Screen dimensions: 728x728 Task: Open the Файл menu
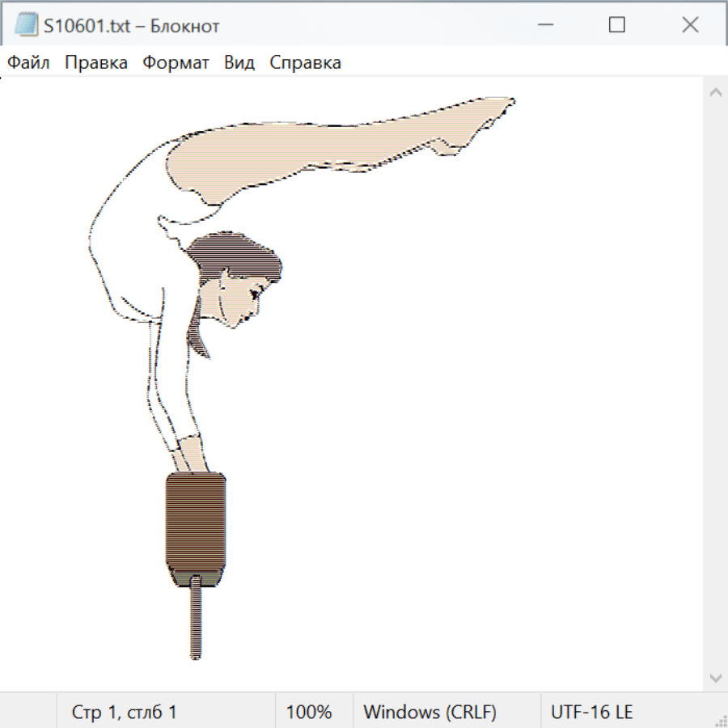28,63
